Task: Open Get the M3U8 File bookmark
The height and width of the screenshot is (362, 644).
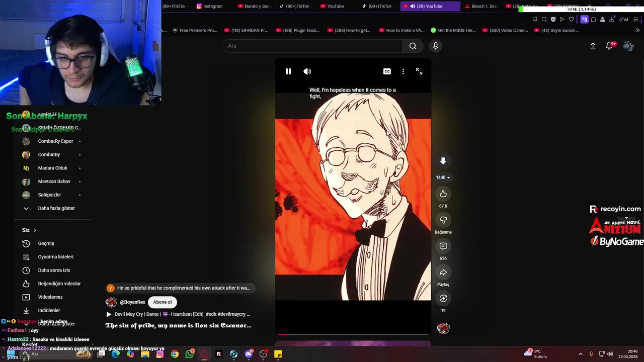Action: [x=453, y=30]
